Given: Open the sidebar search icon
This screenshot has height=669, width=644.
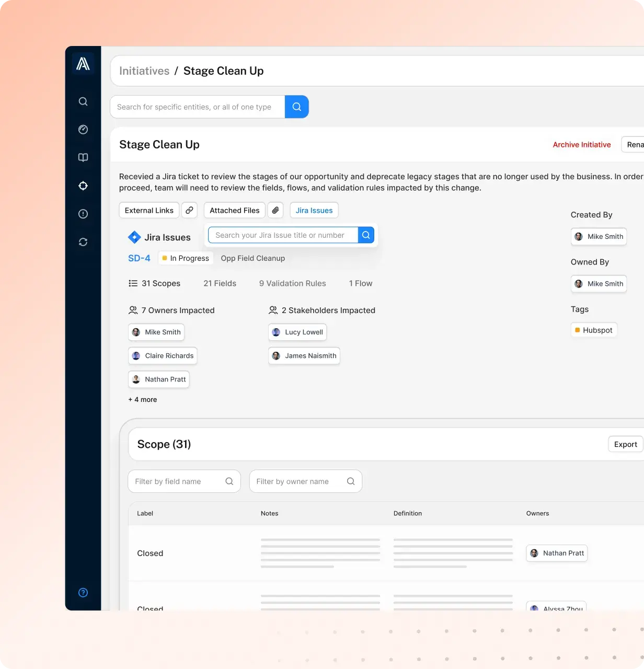Looking at the screenshot, I should click(83, 101).
